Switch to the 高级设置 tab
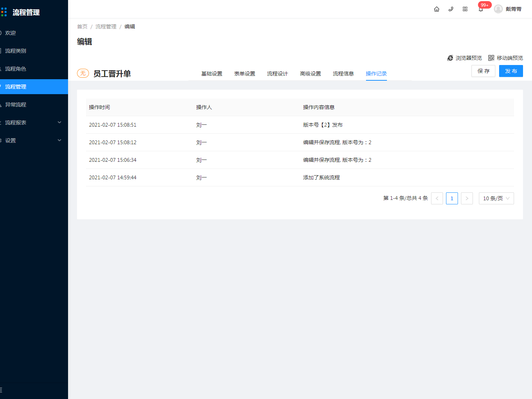The height and width of the screenshot is (399, 532). pos(310,74)
